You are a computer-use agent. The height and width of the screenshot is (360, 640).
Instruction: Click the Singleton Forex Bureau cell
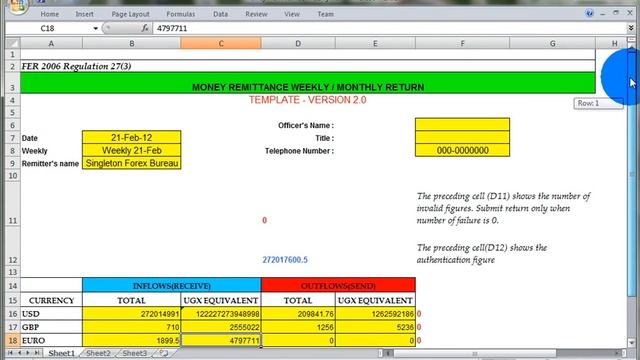tap(131, 163)
